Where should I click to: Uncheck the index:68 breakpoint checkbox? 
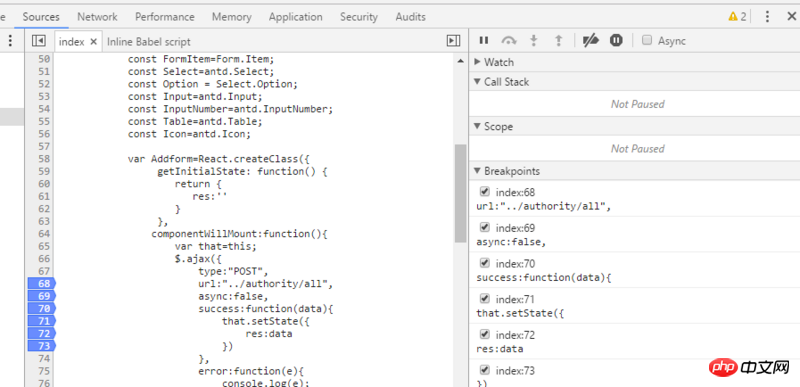pos(485,192)
